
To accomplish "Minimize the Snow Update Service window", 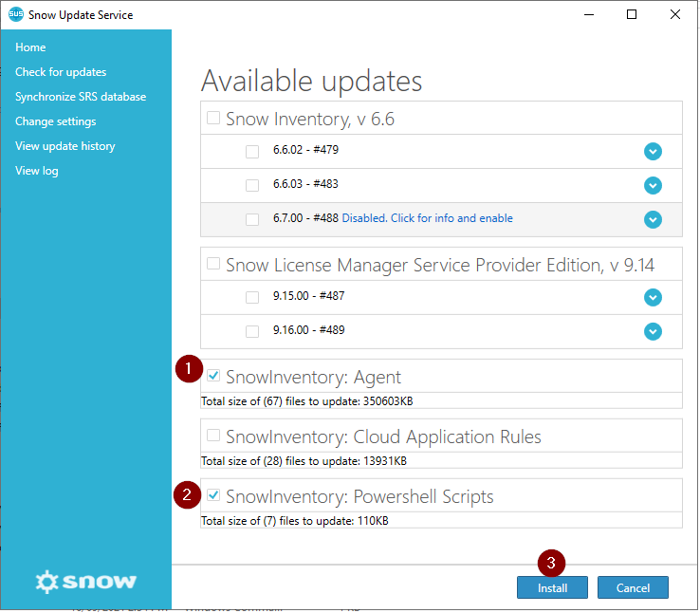I will (x=589, y=15).
